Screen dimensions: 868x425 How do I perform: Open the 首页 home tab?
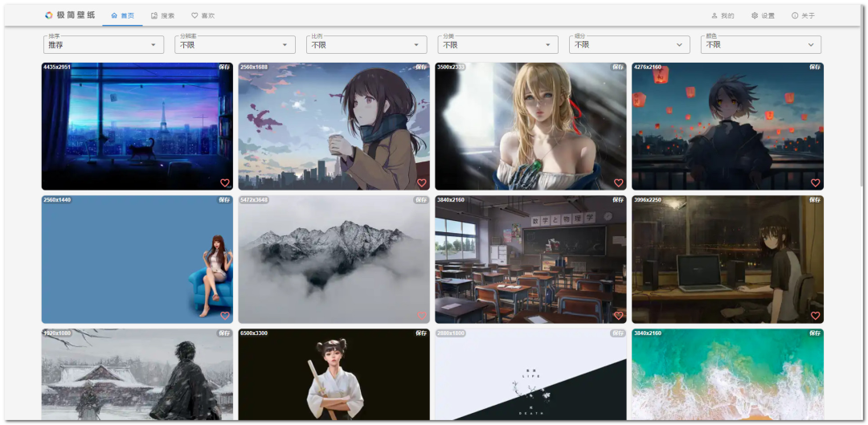[122, 15]
